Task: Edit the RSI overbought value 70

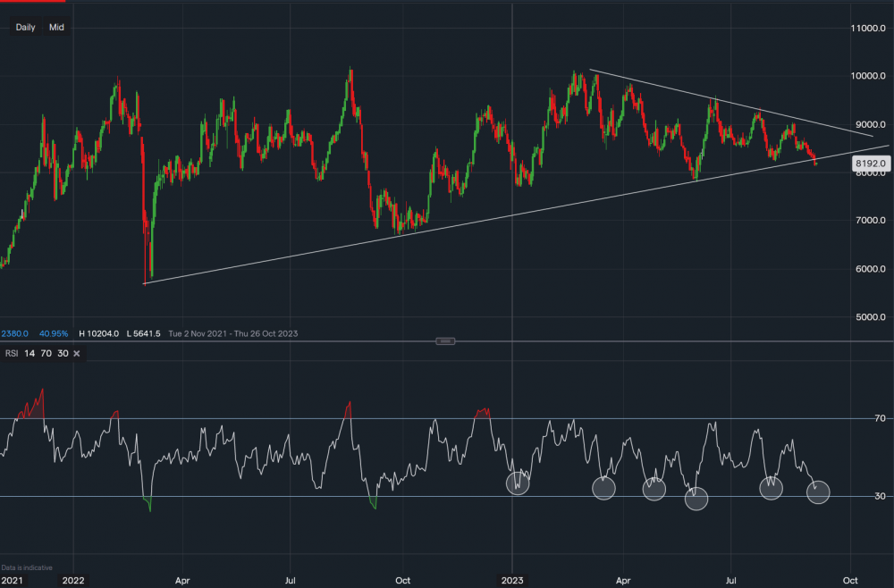Action: pos(46,354)
